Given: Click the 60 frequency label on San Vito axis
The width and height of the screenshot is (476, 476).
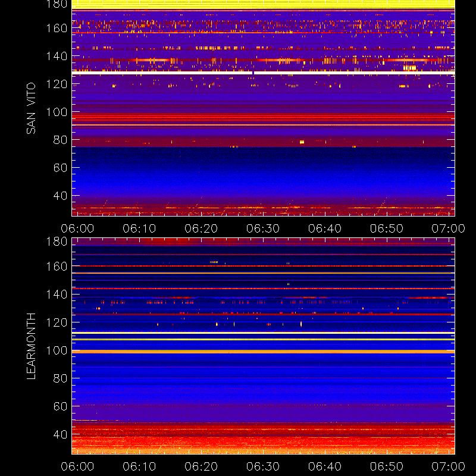Looking at the screenshot, I should point(60,168).
